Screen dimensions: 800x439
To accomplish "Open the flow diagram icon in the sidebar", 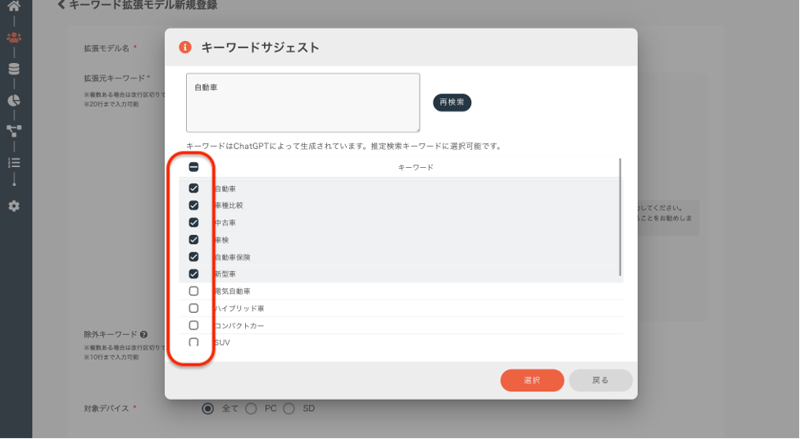I will coord(14,131).
